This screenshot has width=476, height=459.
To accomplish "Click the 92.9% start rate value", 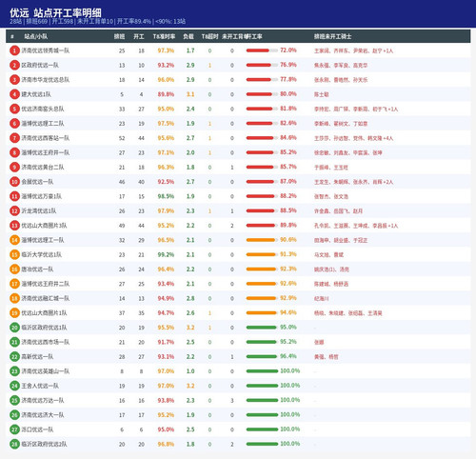I will [288, 298].
